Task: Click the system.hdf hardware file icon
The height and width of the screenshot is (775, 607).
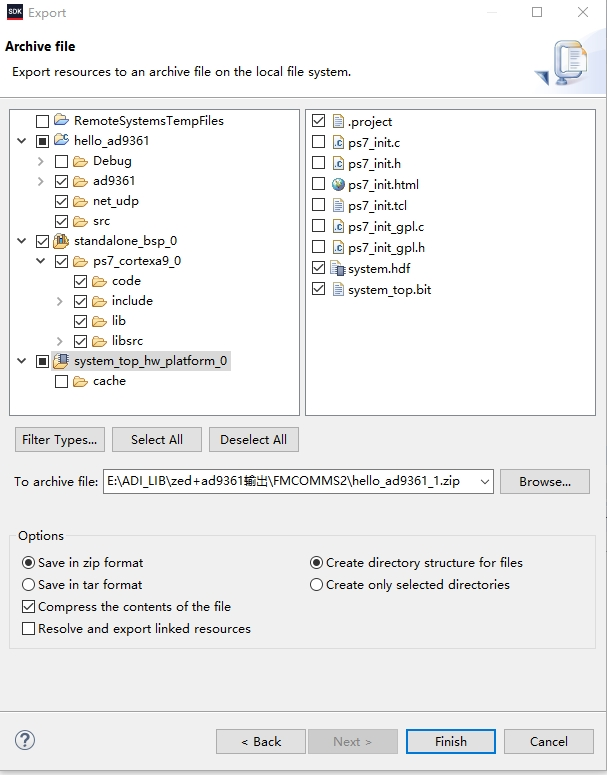Action: [338, 268]
